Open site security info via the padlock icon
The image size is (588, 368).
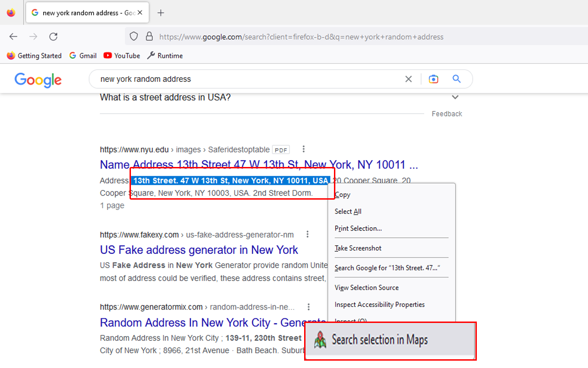(x=149, y=36)
